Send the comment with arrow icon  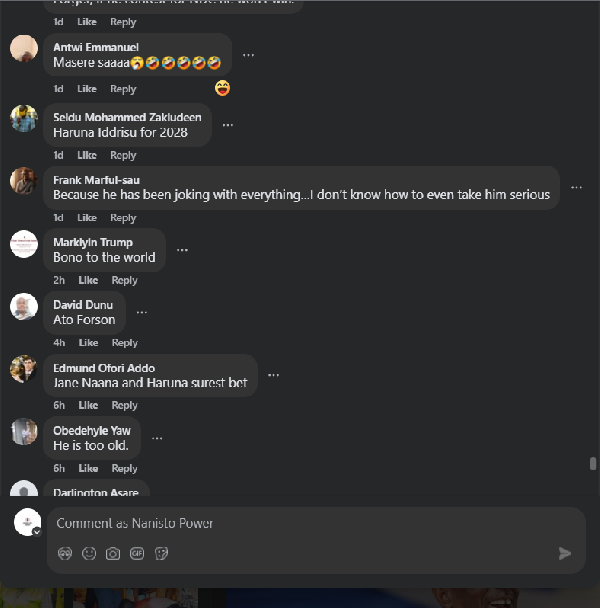(565, 553)
